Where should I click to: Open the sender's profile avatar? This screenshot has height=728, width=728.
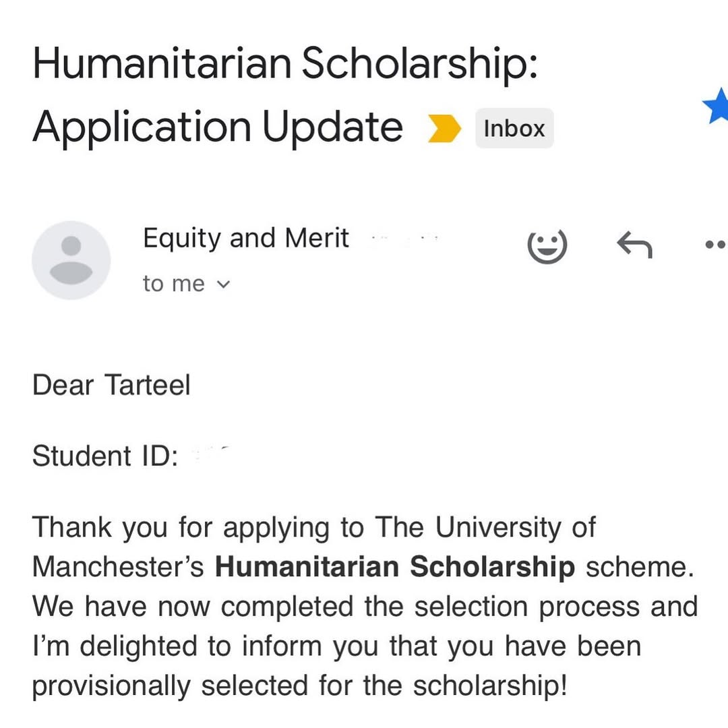coord(71,260)
